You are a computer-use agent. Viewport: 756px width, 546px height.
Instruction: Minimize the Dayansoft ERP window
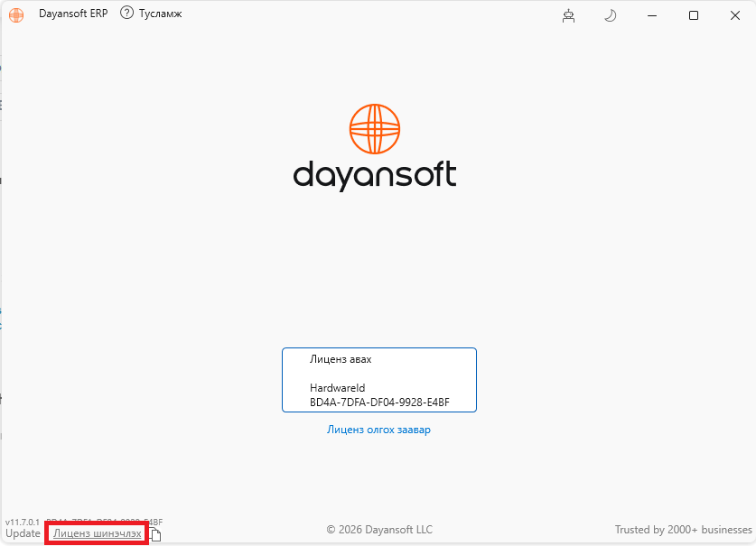coord(652,15)
